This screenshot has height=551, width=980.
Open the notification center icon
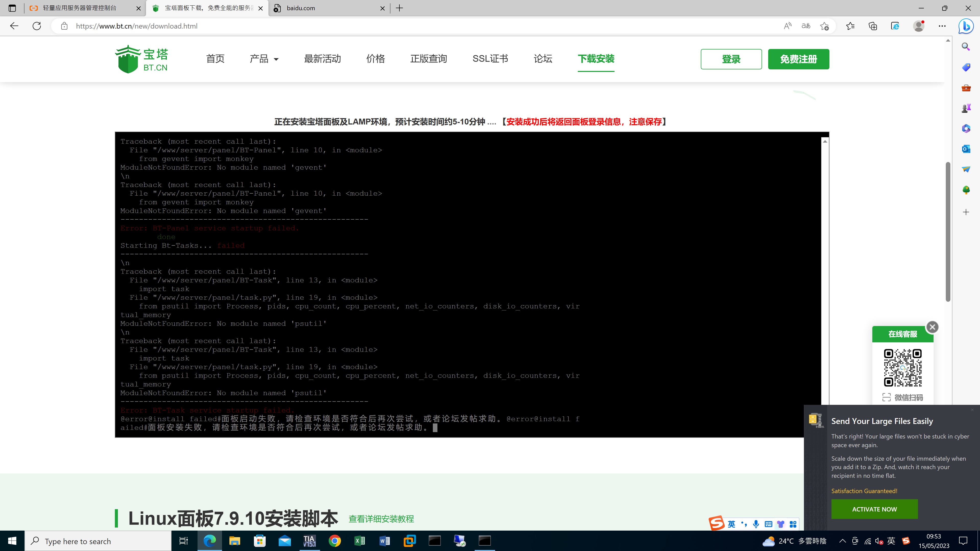963,541
